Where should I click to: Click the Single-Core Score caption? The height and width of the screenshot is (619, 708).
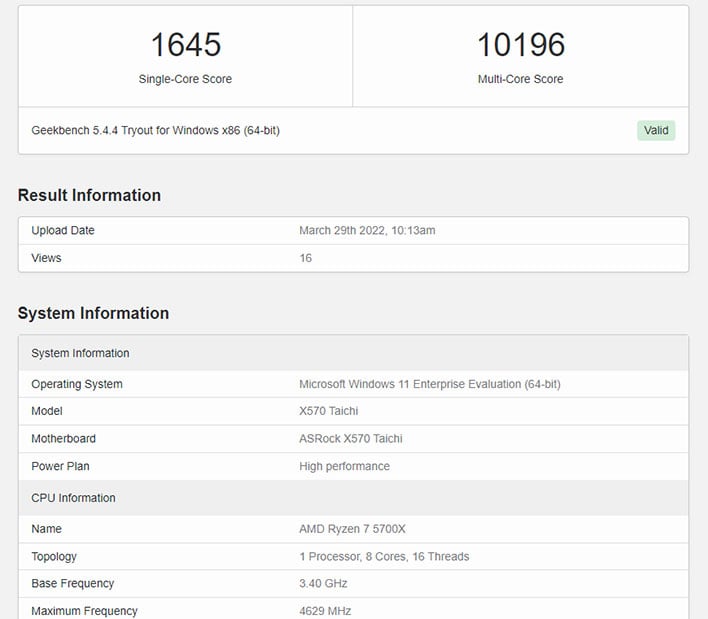pos(185,79)
